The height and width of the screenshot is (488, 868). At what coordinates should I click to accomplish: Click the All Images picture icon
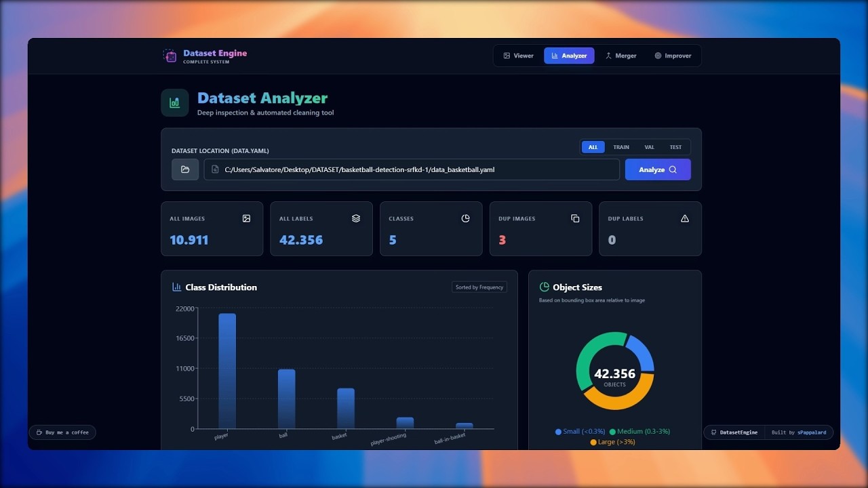[246, 218]
